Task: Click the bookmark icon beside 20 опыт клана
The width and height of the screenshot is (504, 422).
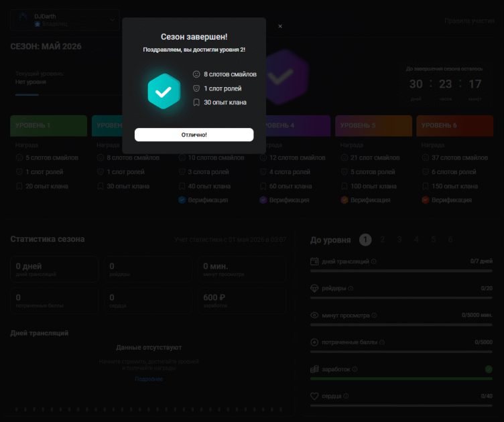Action: tap(19, 186)
